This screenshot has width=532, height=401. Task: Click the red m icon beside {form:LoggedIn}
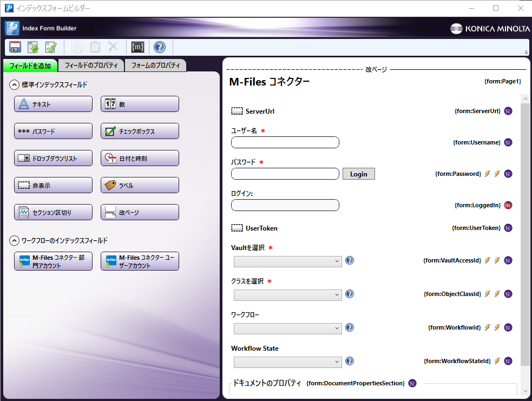[x=508, y=205]
